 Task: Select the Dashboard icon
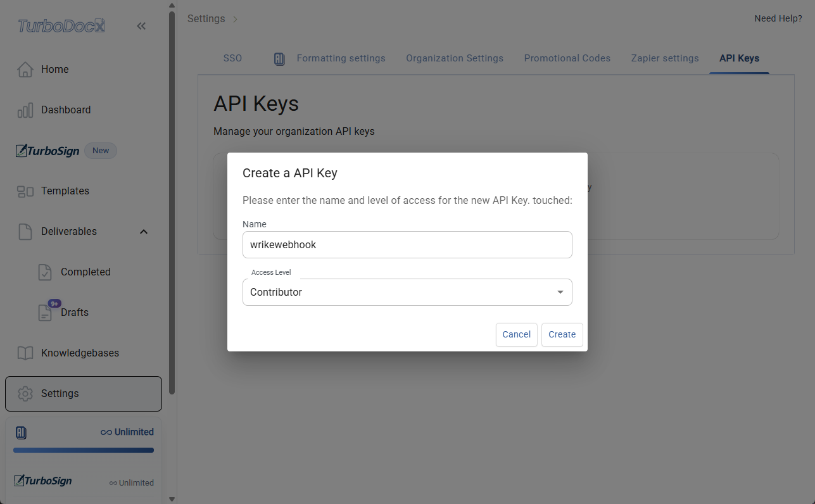click(x=25, y=110)
